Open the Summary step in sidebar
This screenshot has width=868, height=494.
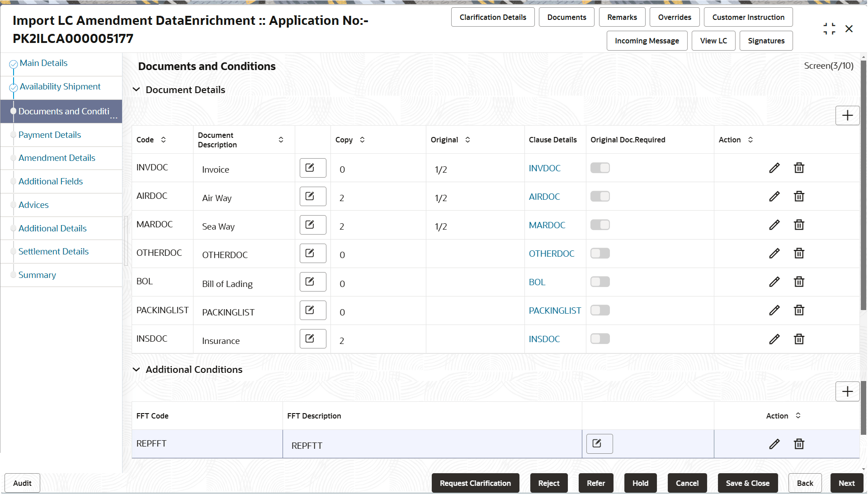click(37, 275)
